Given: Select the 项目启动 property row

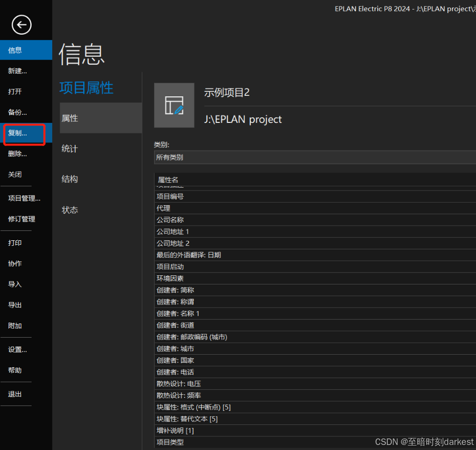Looking at the screenshot, I should pyautogui.click(x=315, y=266).
